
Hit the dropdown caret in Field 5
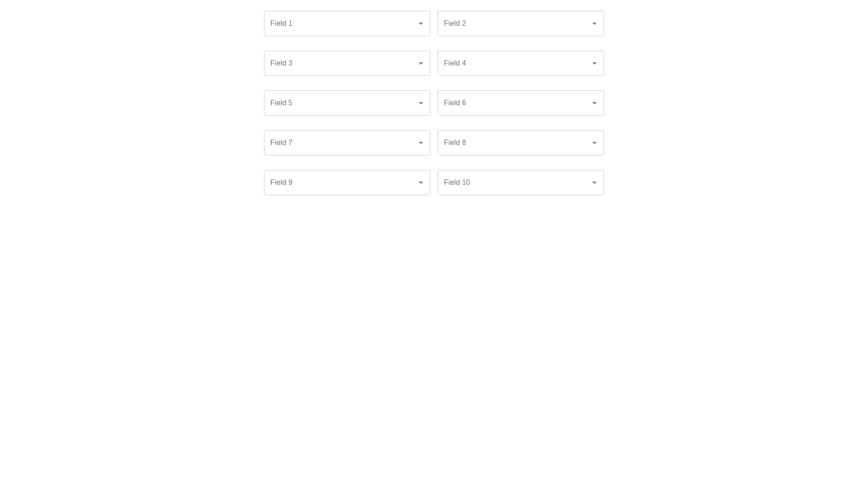pyautogui.click(x=421, y=103)
